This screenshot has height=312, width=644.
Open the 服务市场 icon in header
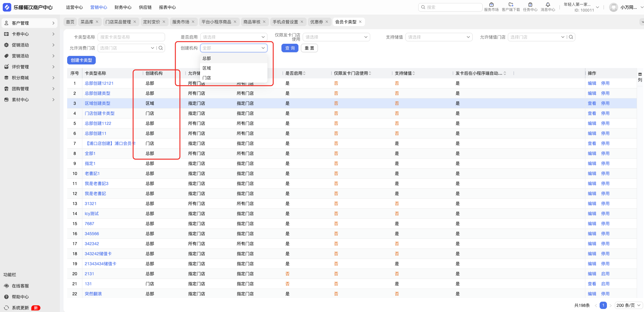click(491, 5)
